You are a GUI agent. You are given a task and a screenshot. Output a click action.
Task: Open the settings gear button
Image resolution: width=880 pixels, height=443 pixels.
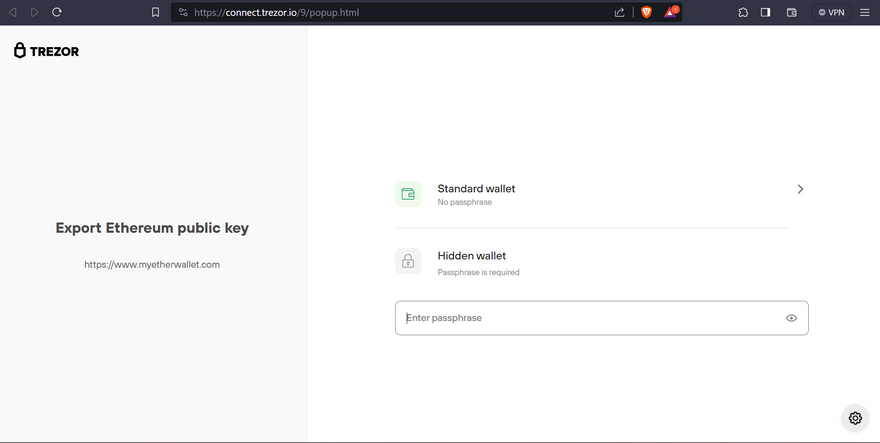coord(855,418)
